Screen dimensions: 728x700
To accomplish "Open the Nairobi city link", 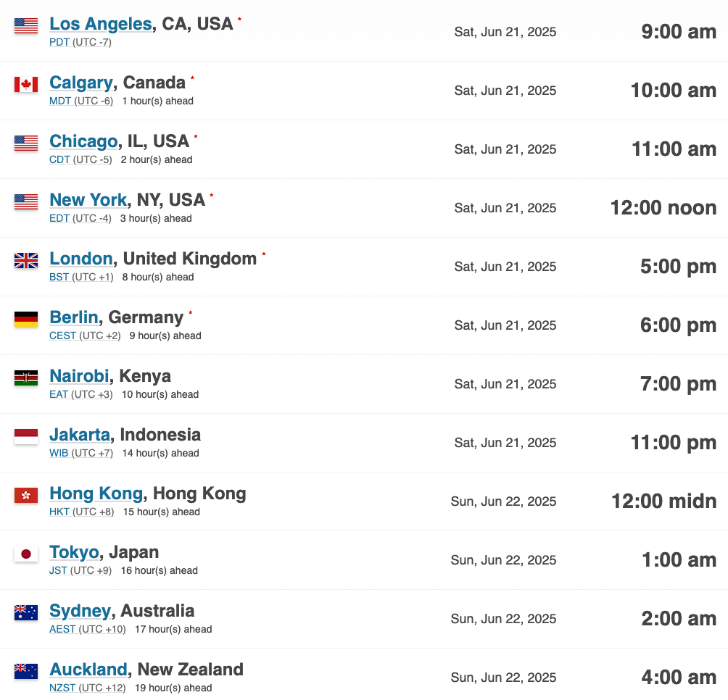I will (x=79, y=376).
